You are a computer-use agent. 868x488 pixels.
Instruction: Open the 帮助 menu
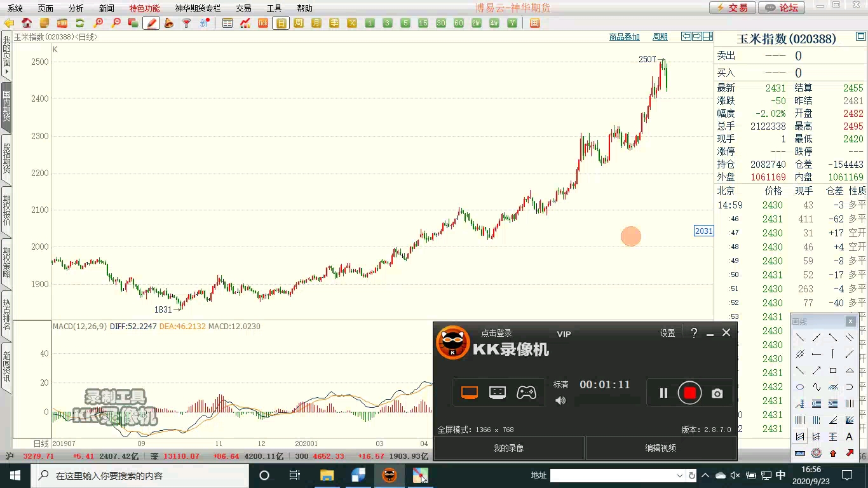coord(304,8)
